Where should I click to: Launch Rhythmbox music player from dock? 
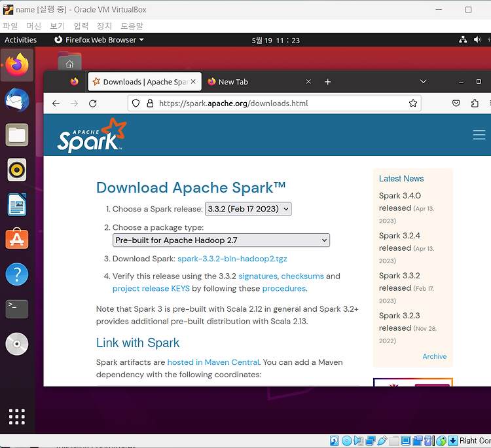[x=17, y=170]
